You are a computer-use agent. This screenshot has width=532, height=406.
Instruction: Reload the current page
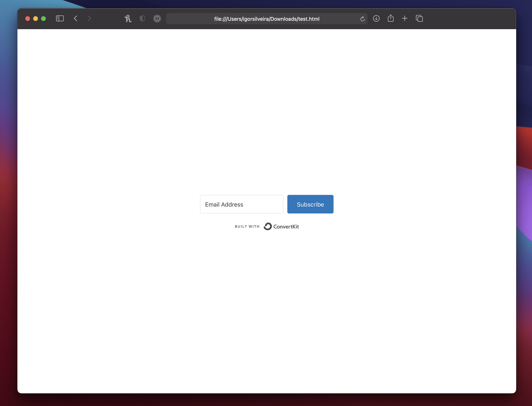(362, 19)
